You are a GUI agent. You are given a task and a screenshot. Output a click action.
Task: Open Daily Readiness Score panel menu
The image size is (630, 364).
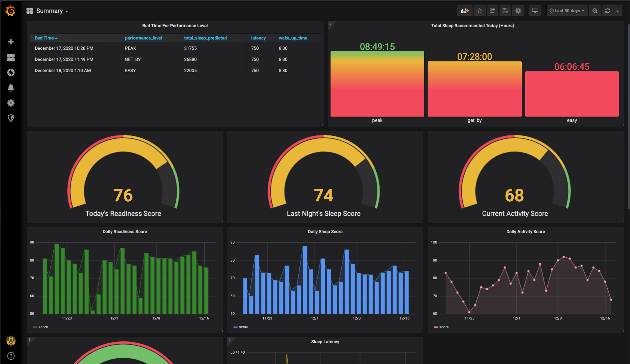click(x=125, y=232)
